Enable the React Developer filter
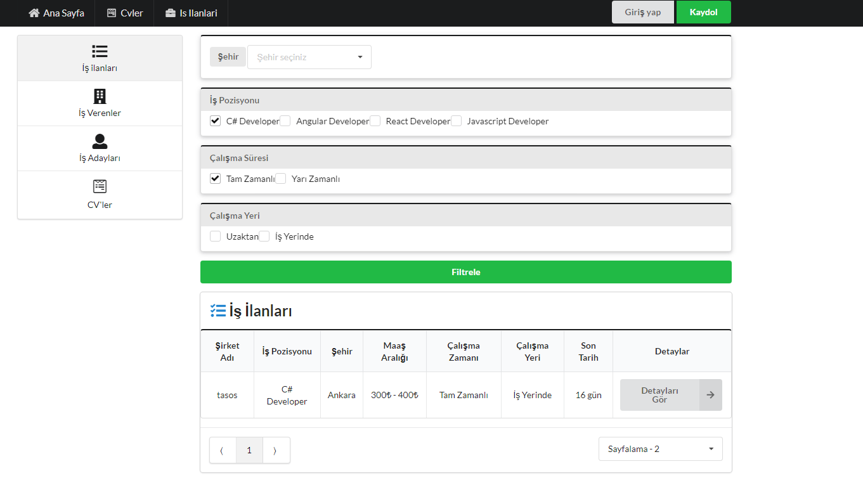The width and height of the screenshot is (863, 504). pos(375,120)
